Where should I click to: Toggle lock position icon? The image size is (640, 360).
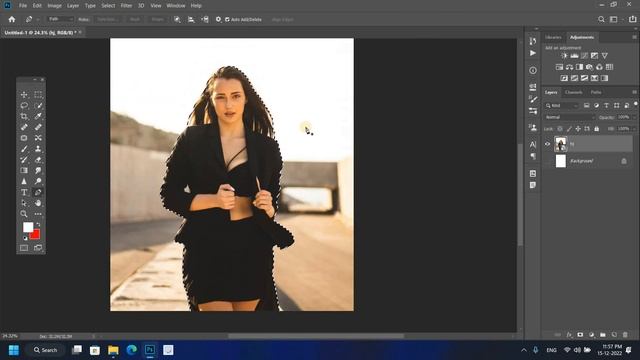pos(578,129)
